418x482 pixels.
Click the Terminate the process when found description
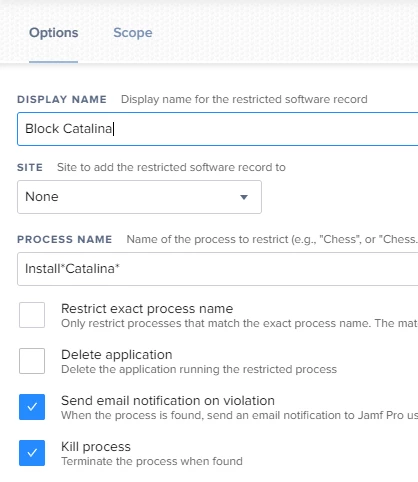[152, 461]
